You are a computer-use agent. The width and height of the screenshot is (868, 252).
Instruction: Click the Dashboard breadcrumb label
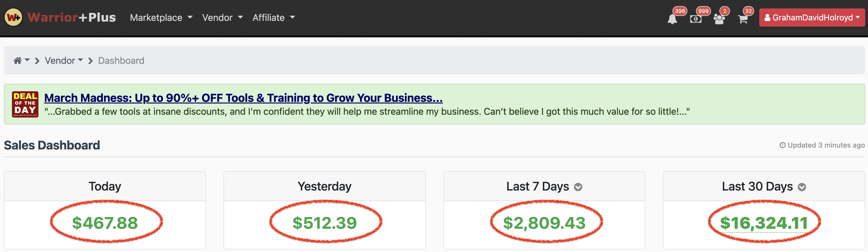click(x=121, y=60)
